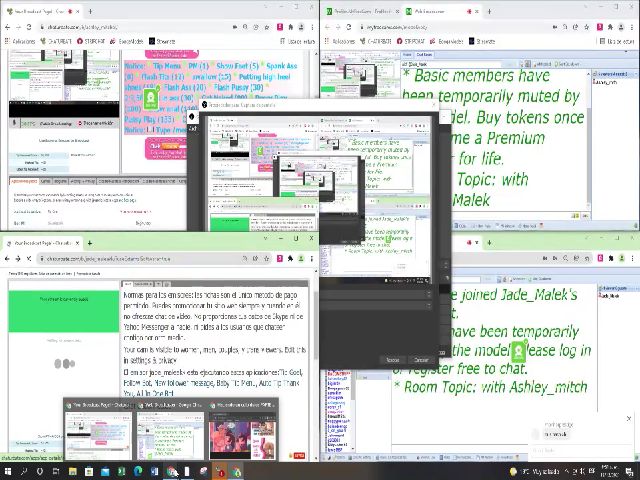Go back in bottom-left Chrome window
640x480 pixels.
coord(7,258)
